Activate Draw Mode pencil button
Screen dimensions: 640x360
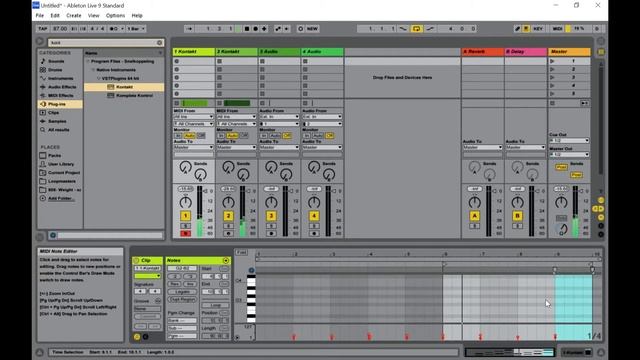pyautogui.click(x=517, y=29)
